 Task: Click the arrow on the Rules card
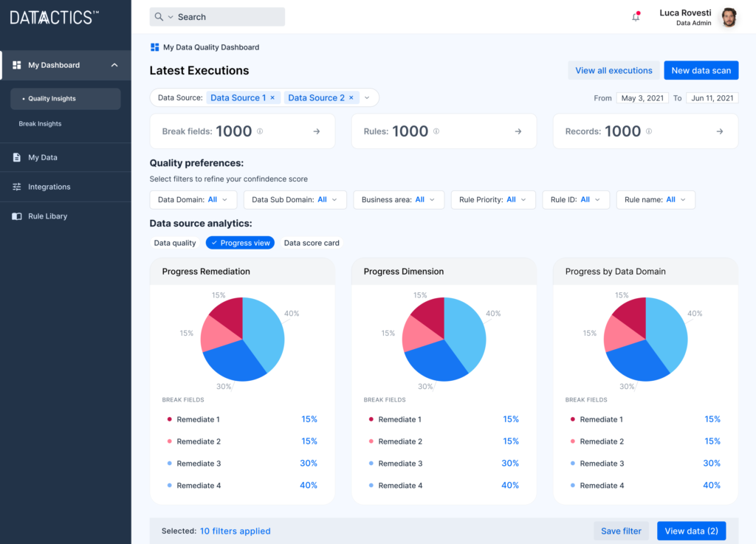coord(518,131)
